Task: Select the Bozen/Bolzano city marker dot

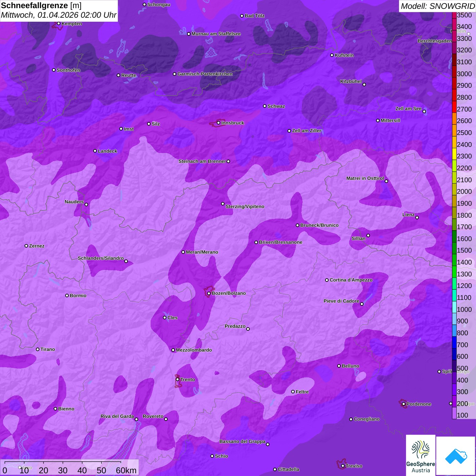Action: pyautogui.click(x=209, y=293)
